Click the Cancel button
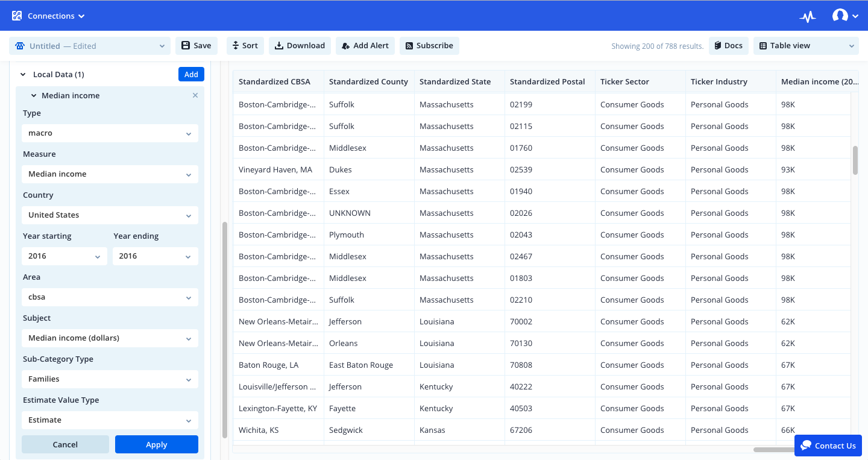This screenshot has width=868, height=460. 65,444
